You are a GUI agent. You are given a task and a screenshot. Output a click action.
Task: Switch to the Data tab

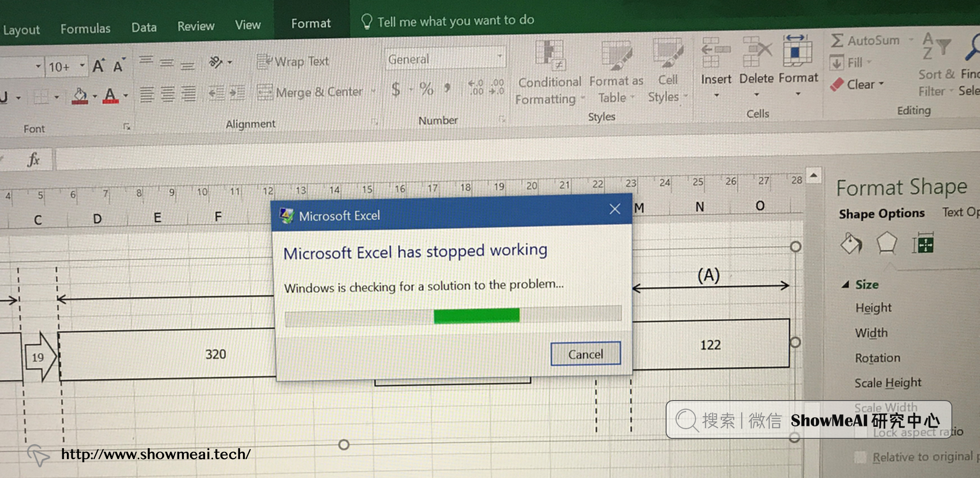coord(144,27)
